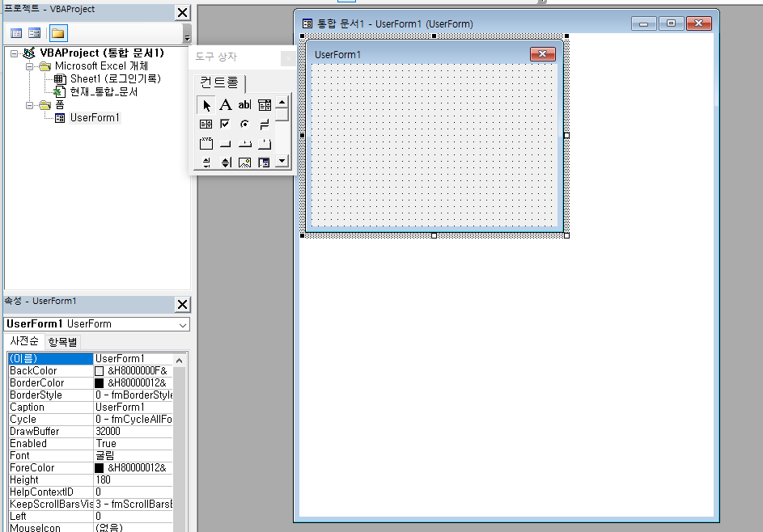Viewport: 763px width, 532px height.
Task: Select the RefEdit control in toolbox
Action: point(265,163)
